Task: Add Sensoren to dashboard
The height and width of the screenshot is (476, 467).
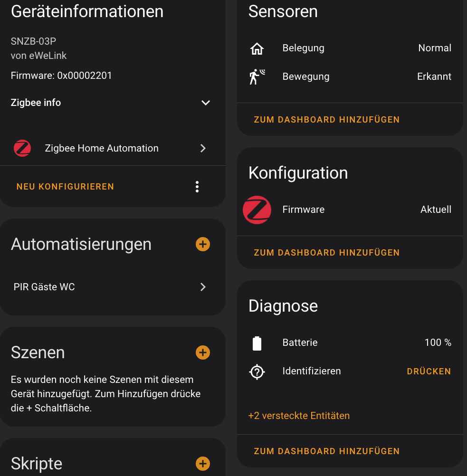Action: pos(326,120)
